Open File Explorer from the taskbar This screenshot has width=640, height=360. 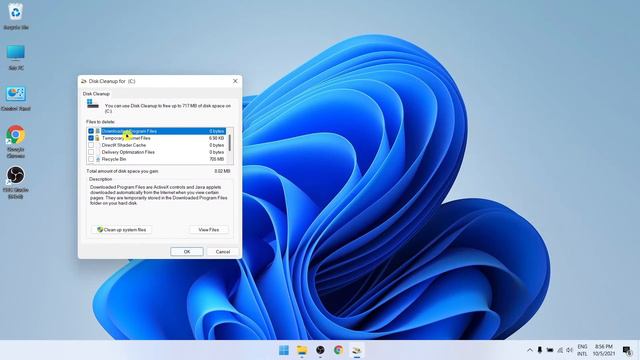tap(302, 350)
